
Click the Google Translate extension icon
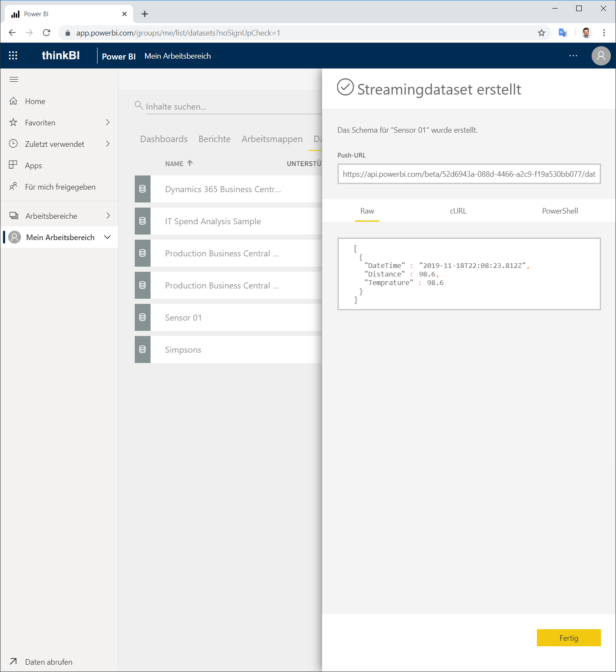(x=563, y=33)
